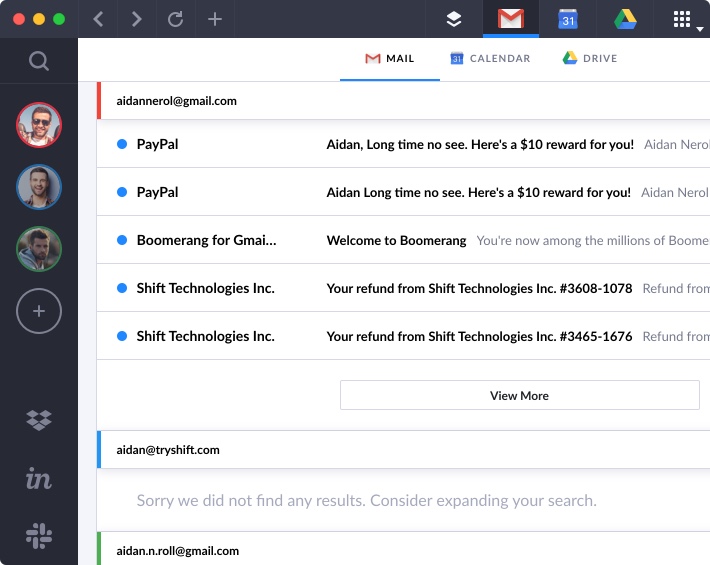Image resolution: width=710 pixels, height=565 pixels.
Task: Select the Gmail icon in top bar
Action: click(x=511, y=19)
